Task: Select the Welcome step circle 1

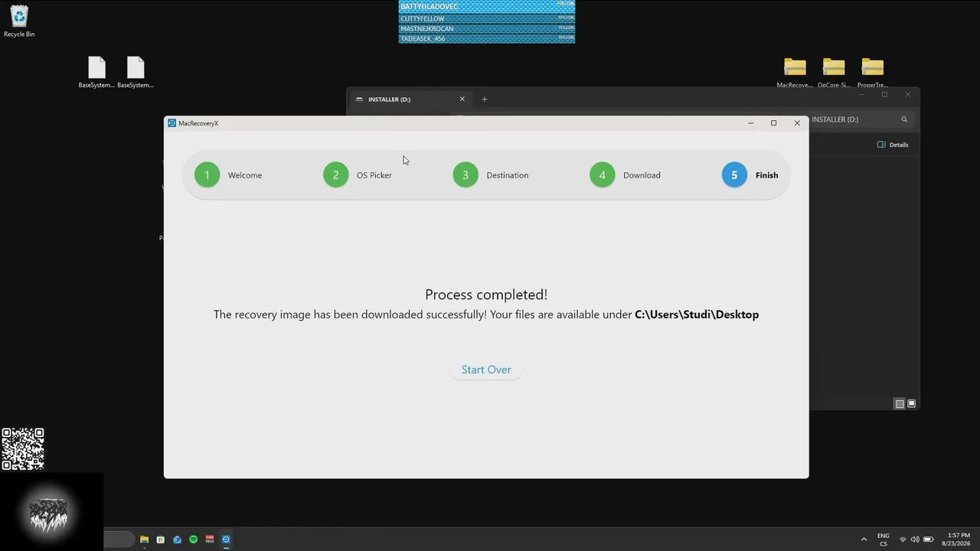Action: coord(207,175)
